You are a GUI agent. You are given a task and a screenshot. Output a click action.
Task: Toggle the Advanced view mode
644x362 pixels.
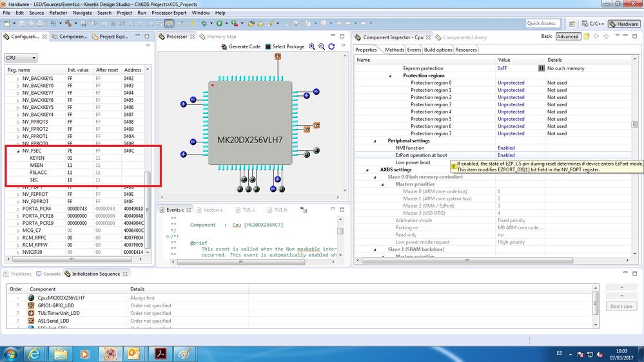tap(567, 37)
